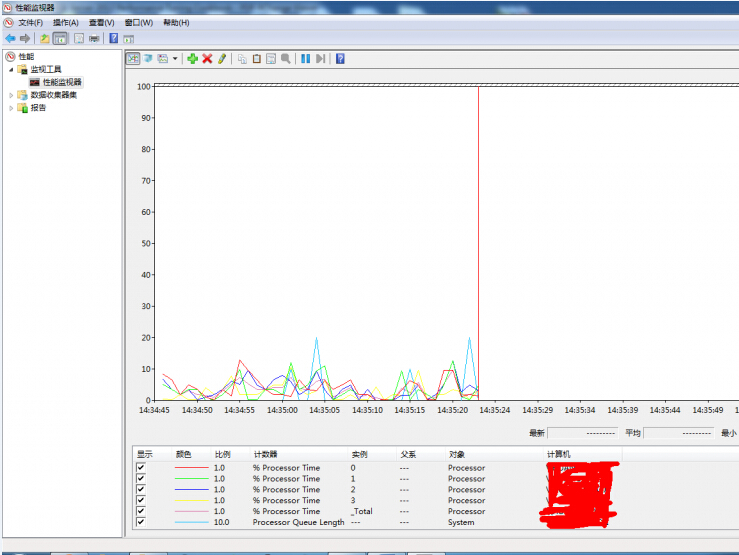Uncheck the _Total Processor Time checkbox
739x555 pixels.
141,511
